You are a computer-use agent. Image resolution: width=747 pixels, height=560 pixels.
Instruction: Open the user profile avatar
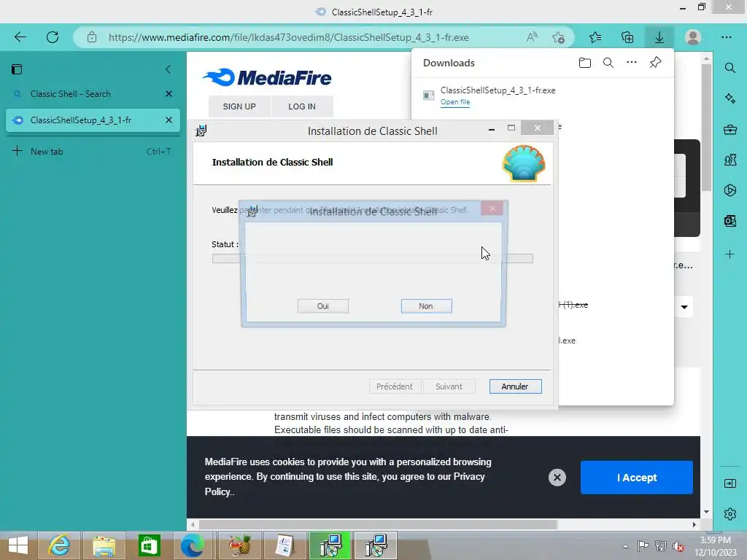(x=693, y=37)
